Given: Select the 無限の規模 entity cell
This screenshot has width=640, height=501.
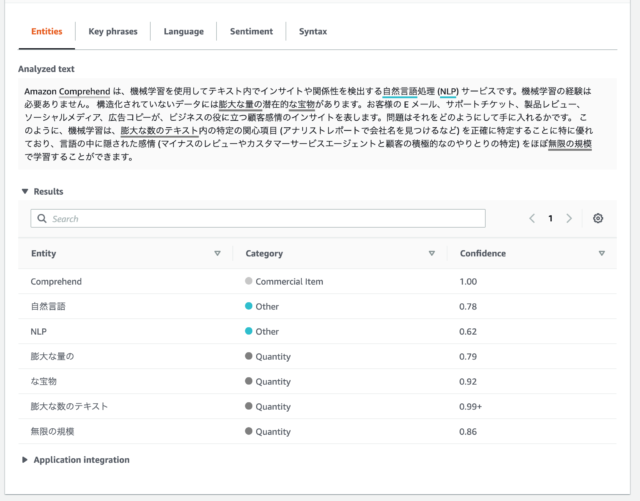Looking at the screenshot, I should point(52,432).
